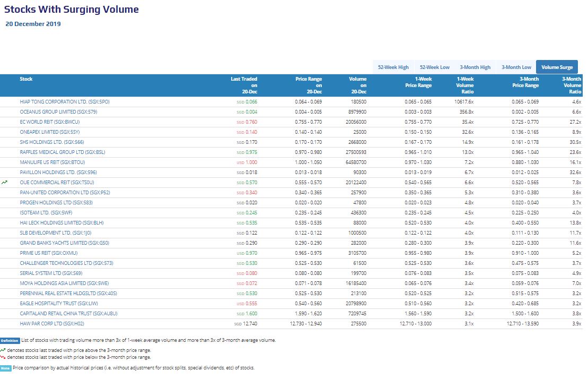Click the red downtrend legend icon
The height and width of the screenshot is (379, 588).
[3, 357]
